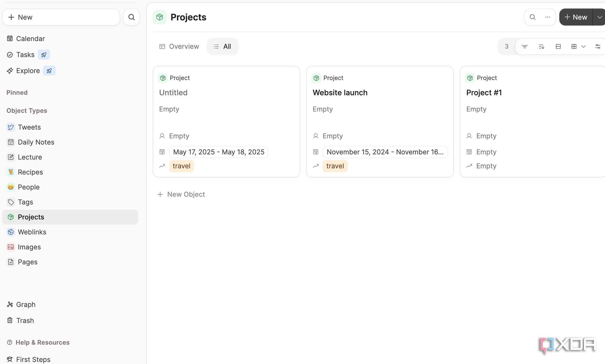605x364 pixels.
Task: Open Calendar from the sidebar
Action: tap(26, 39)
